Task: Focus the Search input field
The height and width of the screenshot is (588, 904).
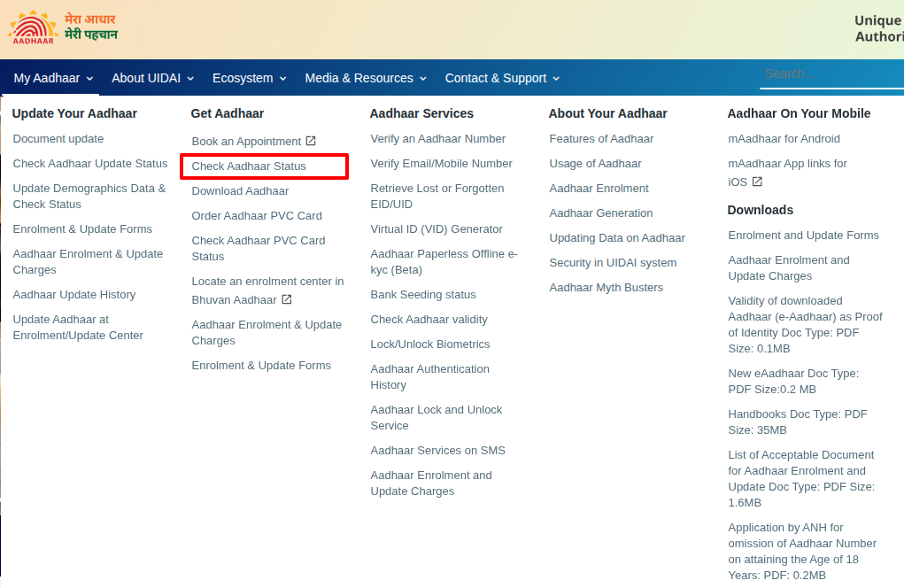Action: click(x=832, y=74)
